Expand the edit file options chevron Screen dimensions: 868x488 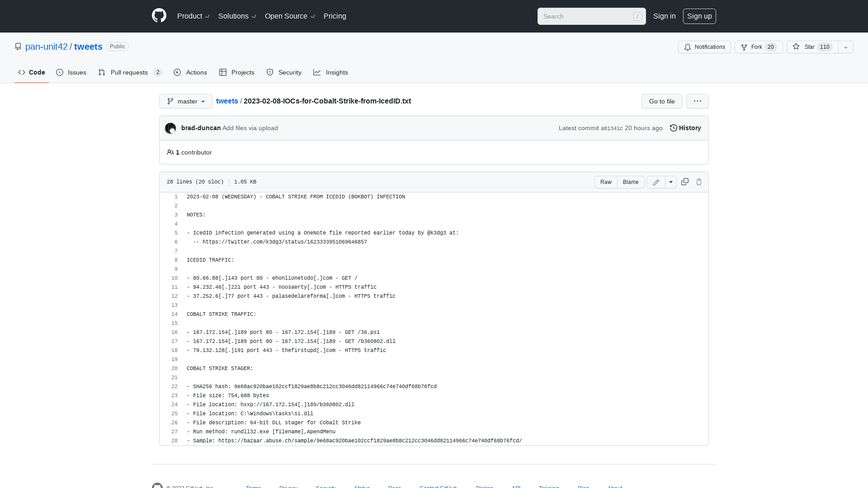671,182
